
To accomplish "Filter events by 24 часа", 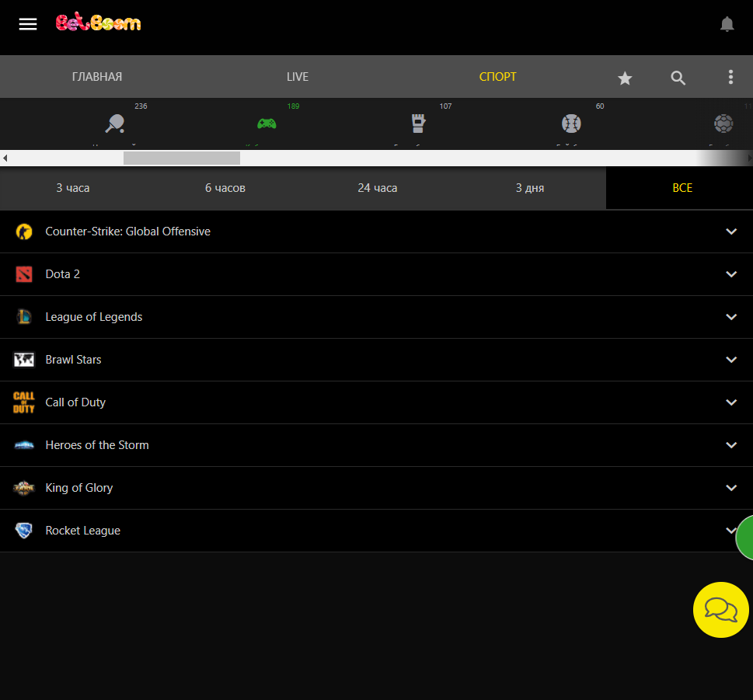I will (378, 188).
